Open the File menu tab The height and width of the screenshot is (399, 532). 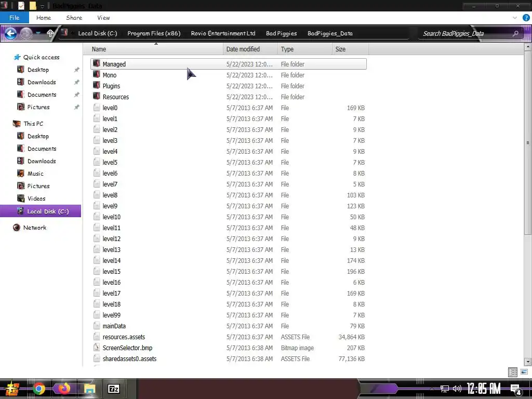pyautogui.click(x=14, y=18)
